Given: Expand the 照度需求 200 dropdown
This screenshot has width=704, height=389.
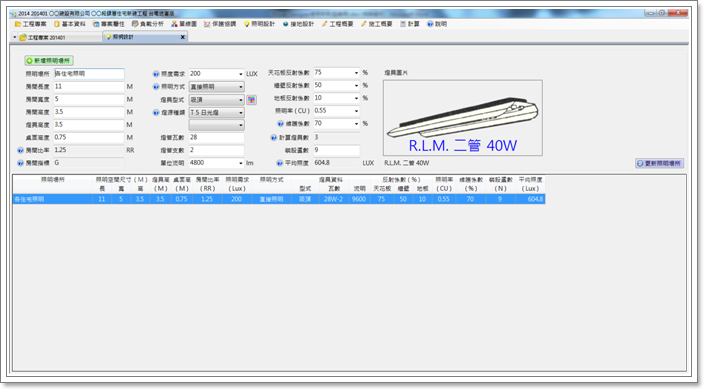Looking at the screenshot, I should coord(241,74).
